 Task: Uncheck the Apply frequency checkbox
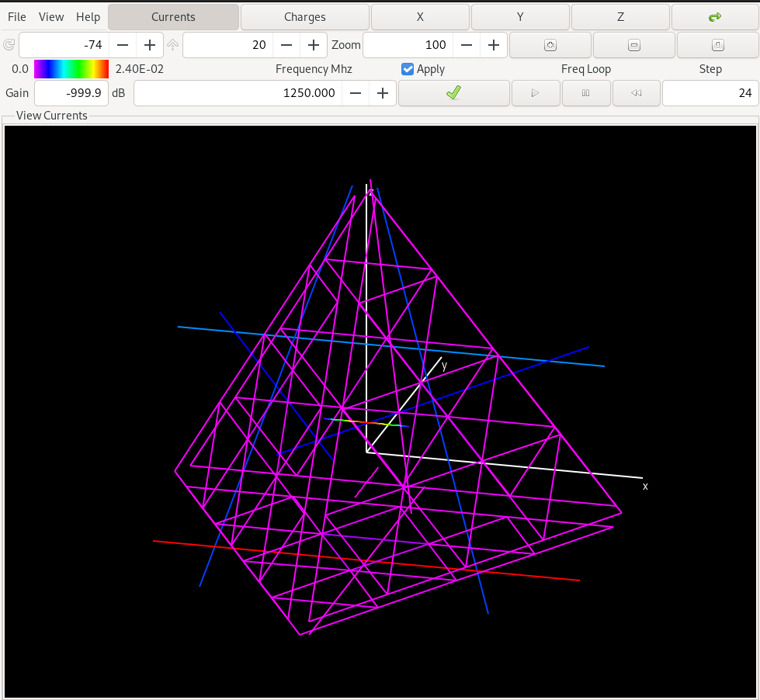click(407, 68)
